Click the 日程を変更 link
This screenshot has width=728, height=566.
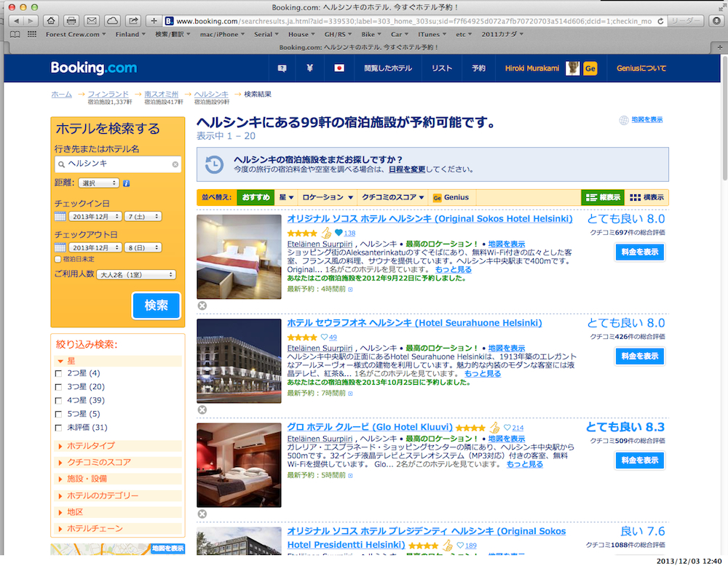[407, 170]
